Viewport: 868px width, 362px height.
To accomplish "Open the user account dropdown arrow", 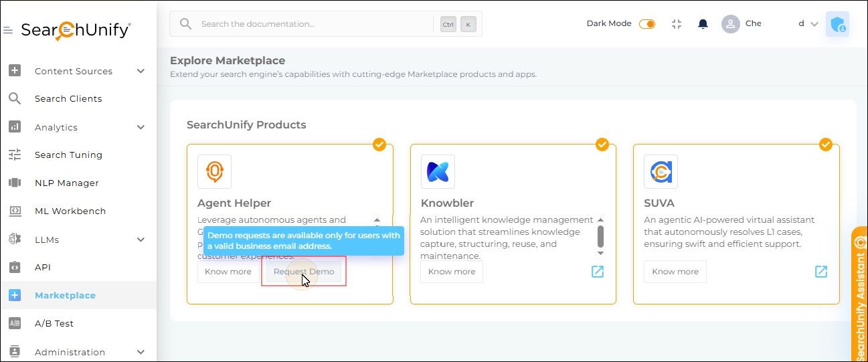I will pos(814,24).
